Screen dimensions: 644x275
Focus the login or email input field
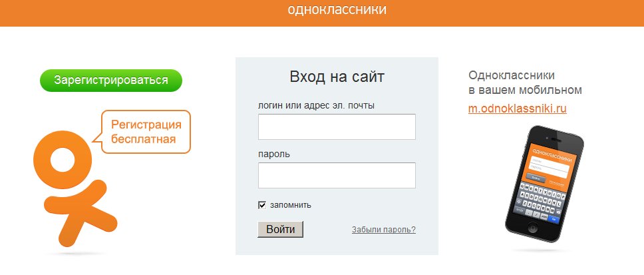pyautogui.click(x=337, y=127)
